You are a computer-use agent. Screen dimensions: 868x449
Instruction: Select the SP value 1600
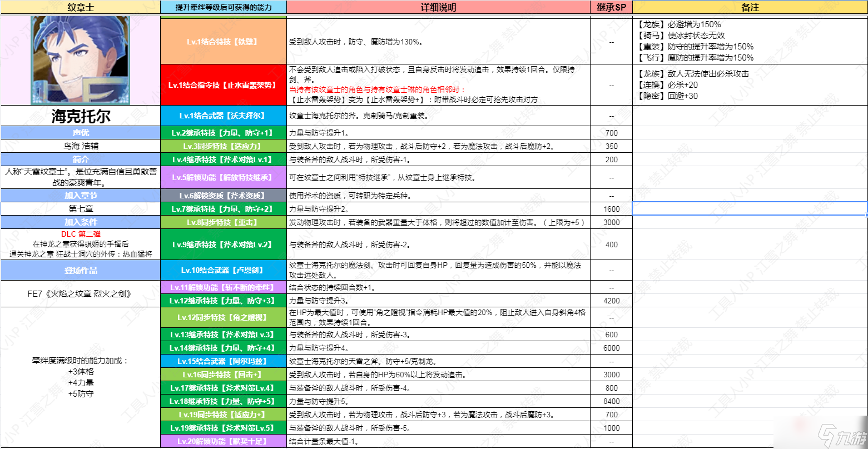(x=611, y=209)
